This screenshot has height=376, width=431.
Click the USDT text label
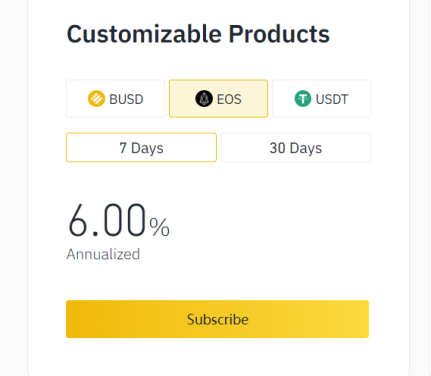click(x=332, y=99)
